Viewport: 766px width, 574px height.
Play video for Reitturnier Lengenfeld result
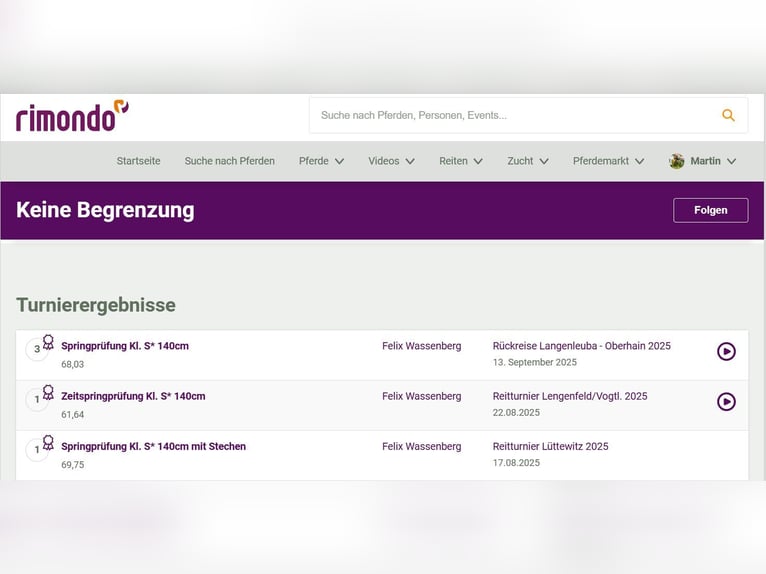click(x=726, y=401)
